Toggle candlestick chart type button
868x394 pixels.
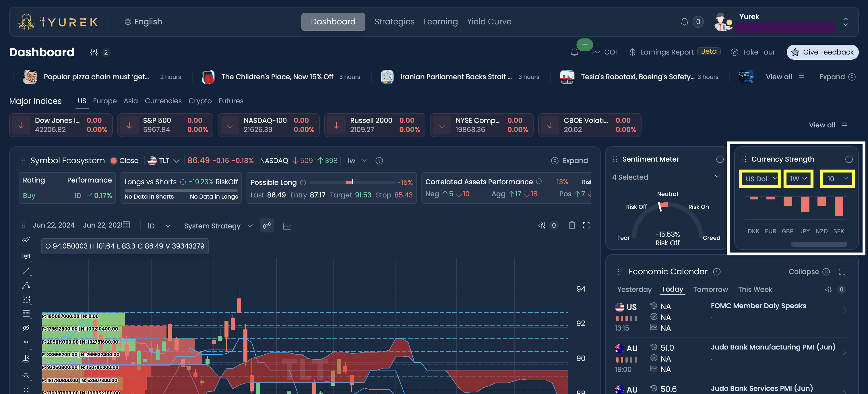point(267,225)
